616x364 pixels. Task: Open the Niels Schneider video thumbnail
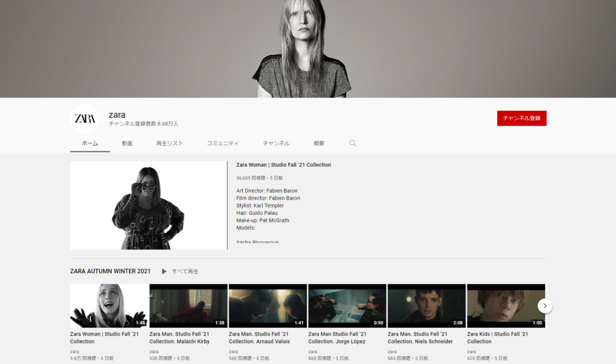[x=427, y=306]
